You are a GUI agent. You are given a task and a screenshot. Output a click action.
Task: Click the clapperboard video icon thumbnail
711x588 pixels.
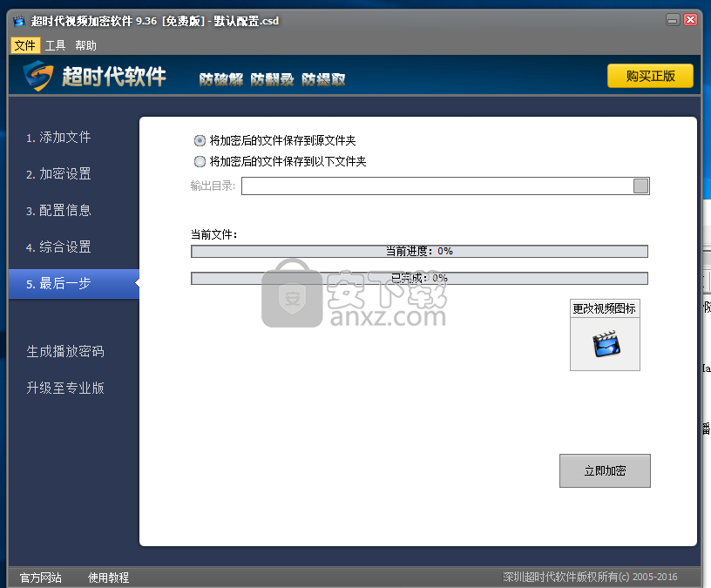(606, 344)
